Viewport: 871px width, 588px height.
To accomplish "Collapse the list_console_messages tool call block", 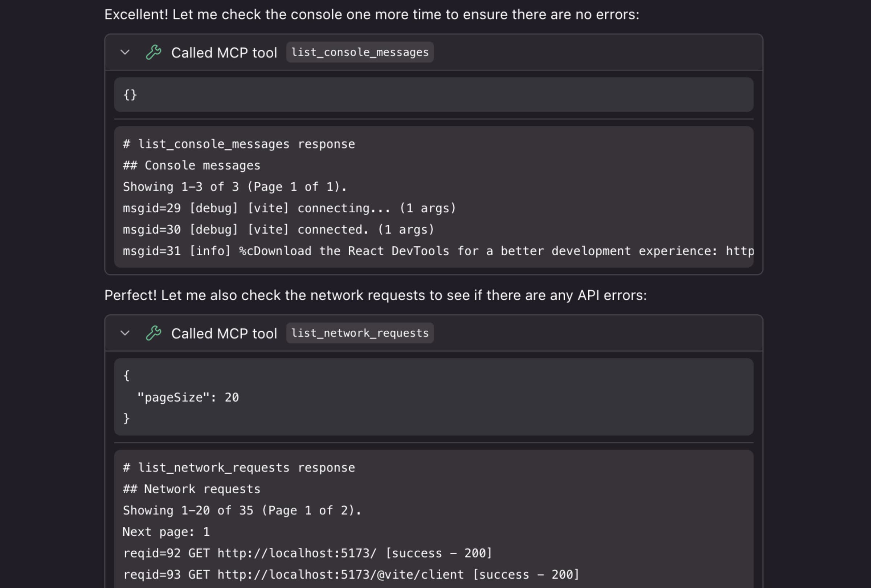I will tap(125, 52).
